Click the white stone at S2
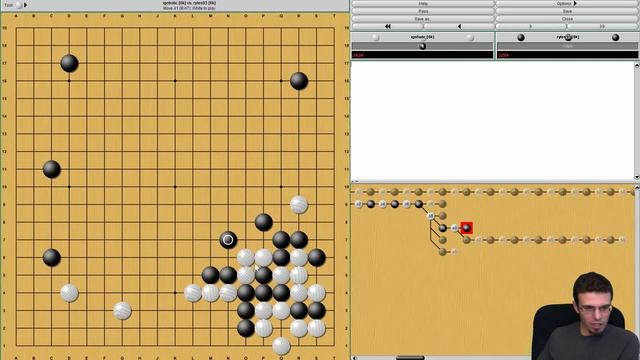 click(316, 328)
